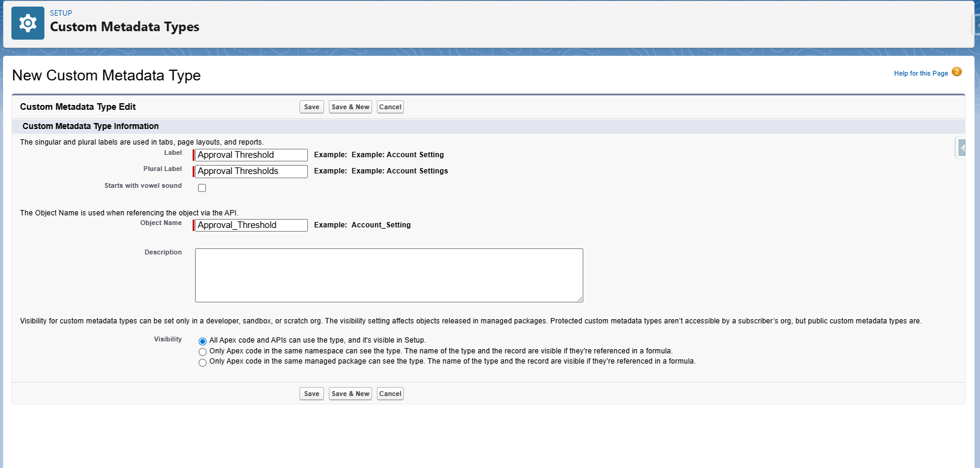Screen dimensions: 980x468
Task: Click the top Cancel button
Action: [x=390, y=107]
